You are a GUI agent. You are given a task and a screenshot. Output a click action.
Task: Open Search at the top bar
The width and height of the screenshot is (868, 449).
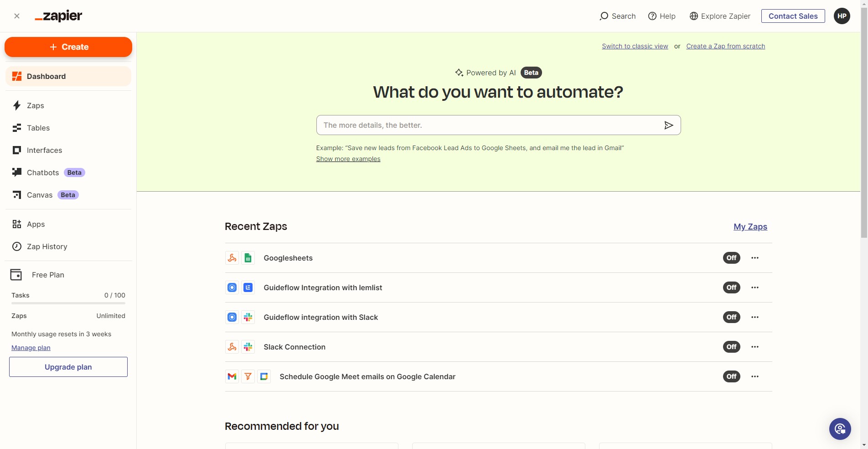tap(617, 16)
